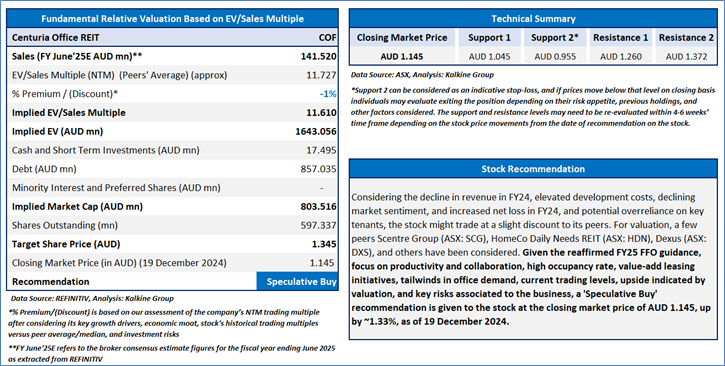The image size is (725, 366).
Task: Click the Closing Market Price column header
Action: click(402, 38)
